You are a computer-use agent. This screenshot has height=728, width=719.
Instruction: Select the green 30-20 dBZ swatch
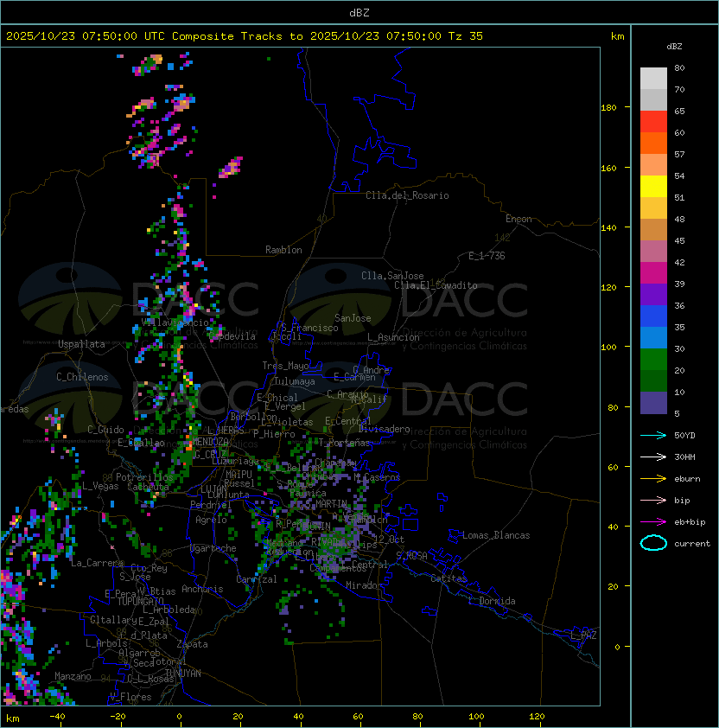653,360
